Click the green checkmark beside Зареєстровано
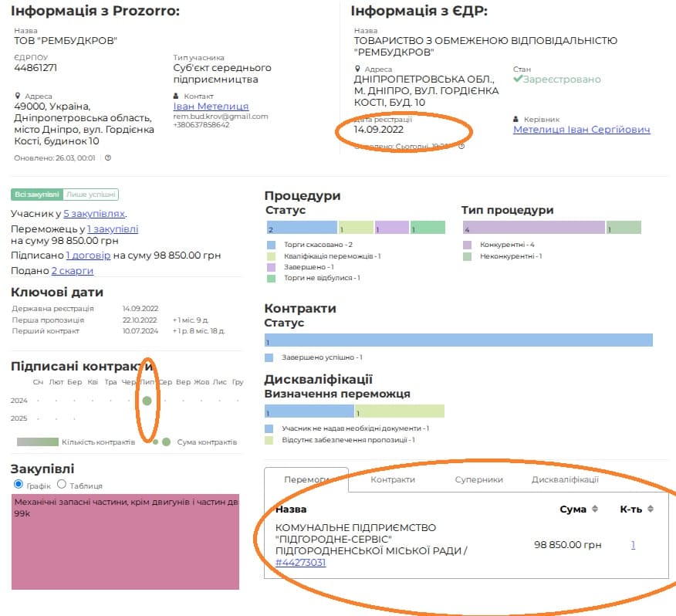This screenshot has height=616, width=676. [x=518, y=80]
